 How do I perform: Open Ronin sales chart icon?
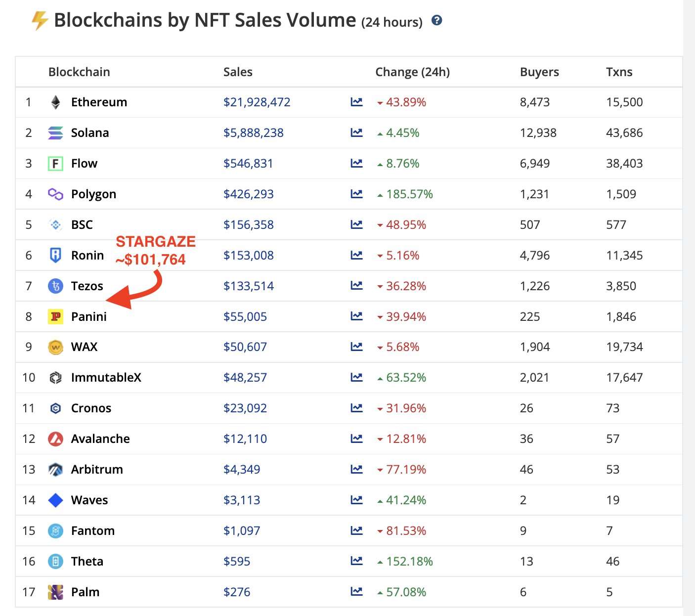pos(356,255)
